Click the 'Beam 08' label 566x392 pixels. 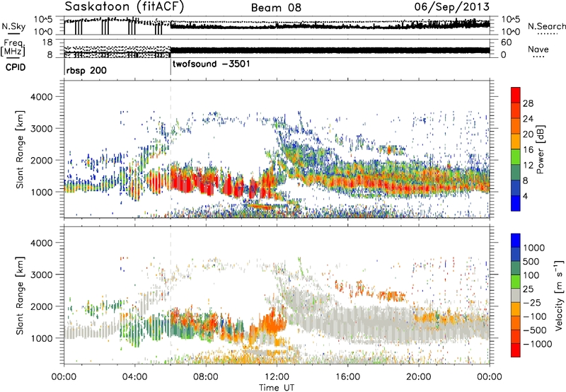pos(276,8)
